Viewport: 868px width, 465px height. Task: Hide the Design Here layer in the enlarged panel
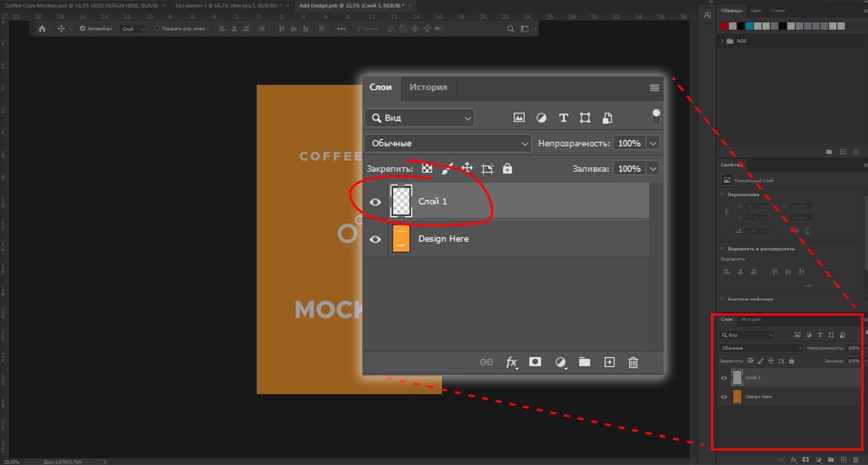point(375,239)
